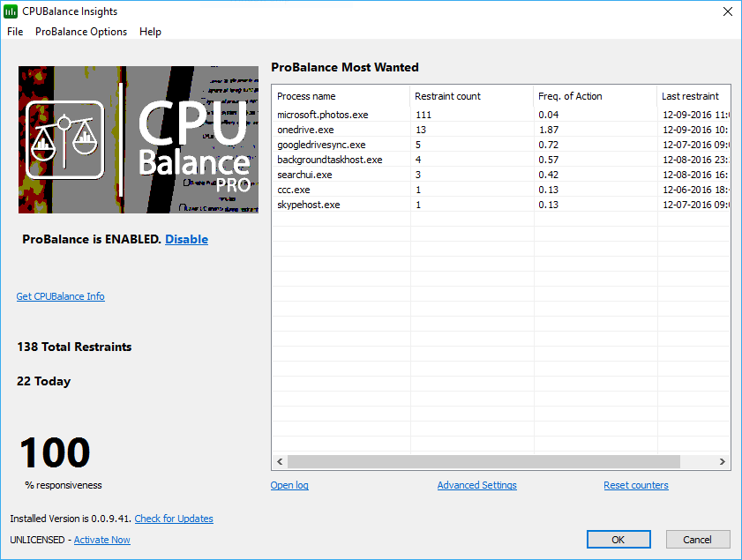
Task: Open Advanced Settings link
Action: click(x=477, y=485)
